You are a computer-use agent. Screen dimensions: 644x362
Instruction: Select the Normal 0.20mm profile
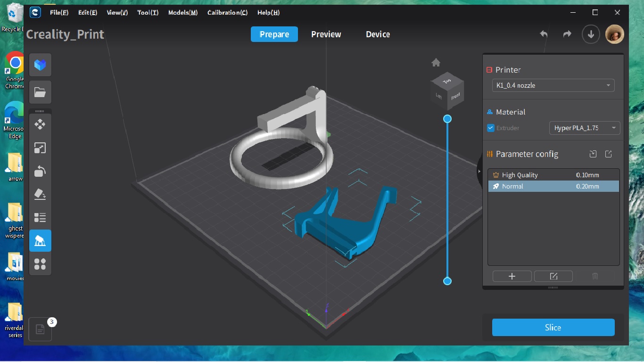[553, 186]
